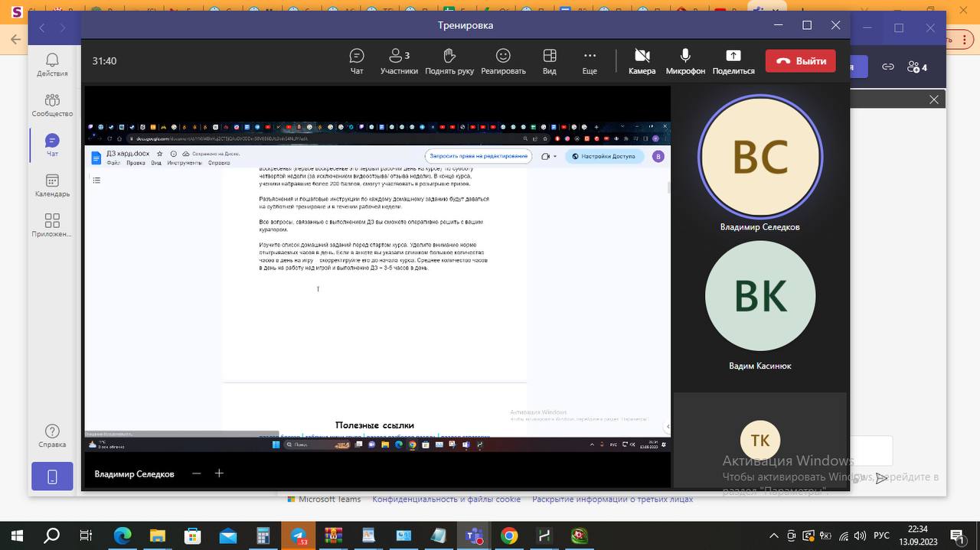Mute with the Микрофон button
The height and width of the screenshot is (550, 980).
(685, 61)
